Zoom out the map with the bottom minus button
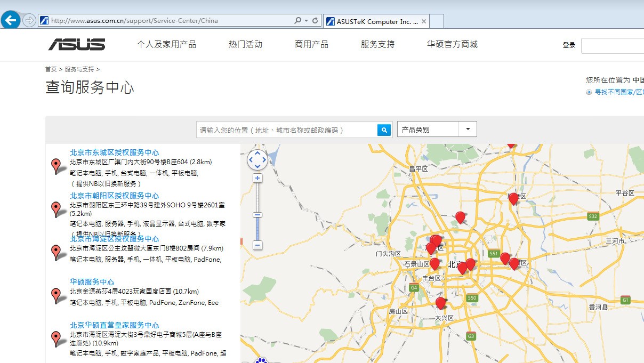 (x=257, y=245)
